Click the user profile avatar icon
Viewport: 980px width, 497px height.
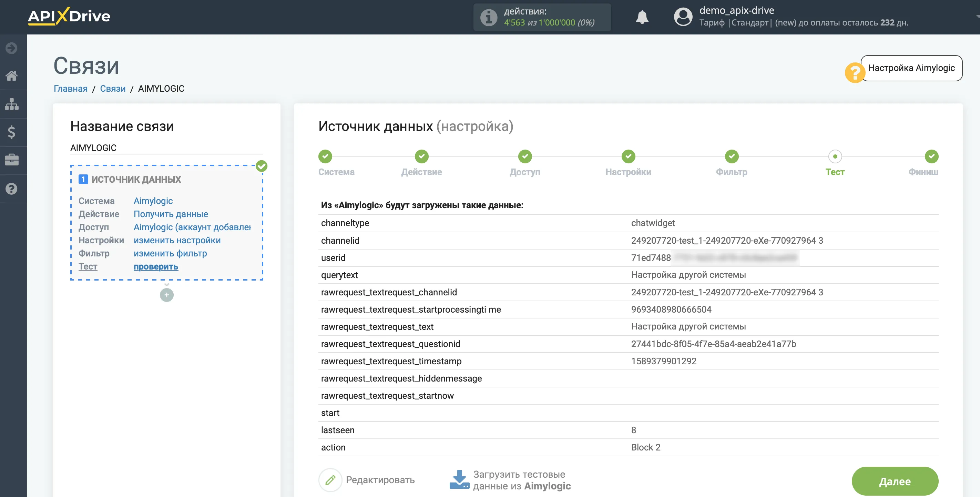[x=683, y=17]
